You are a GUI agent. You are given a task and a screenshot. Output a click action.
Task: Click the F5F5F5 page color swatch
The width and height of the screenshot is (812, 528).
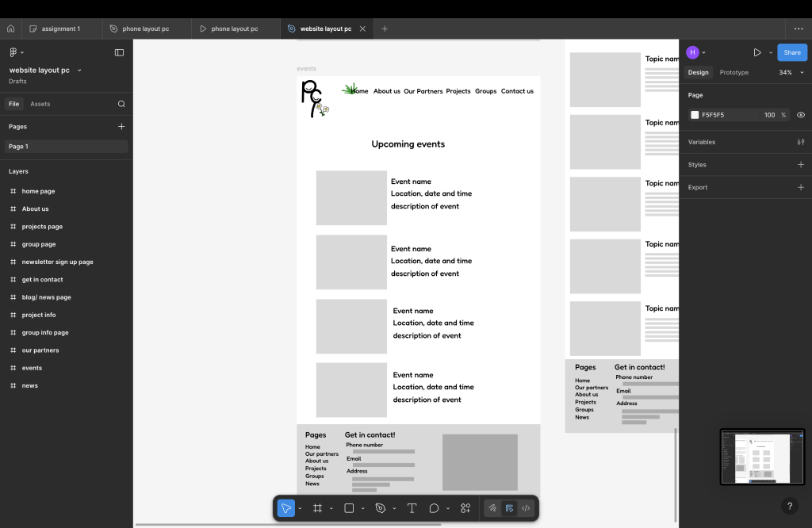click(695, 115)
